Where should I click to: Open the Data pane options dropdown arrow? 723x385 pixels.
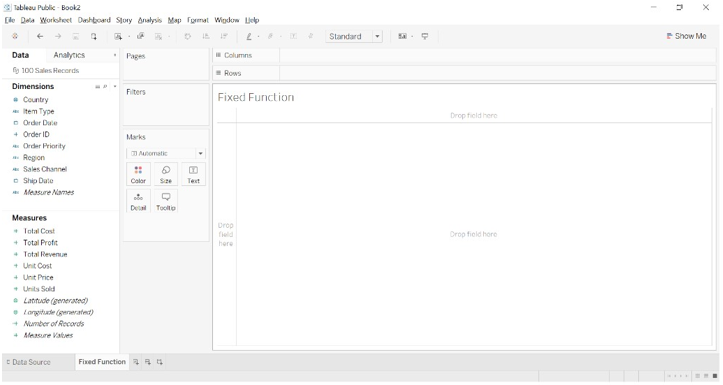115,55
